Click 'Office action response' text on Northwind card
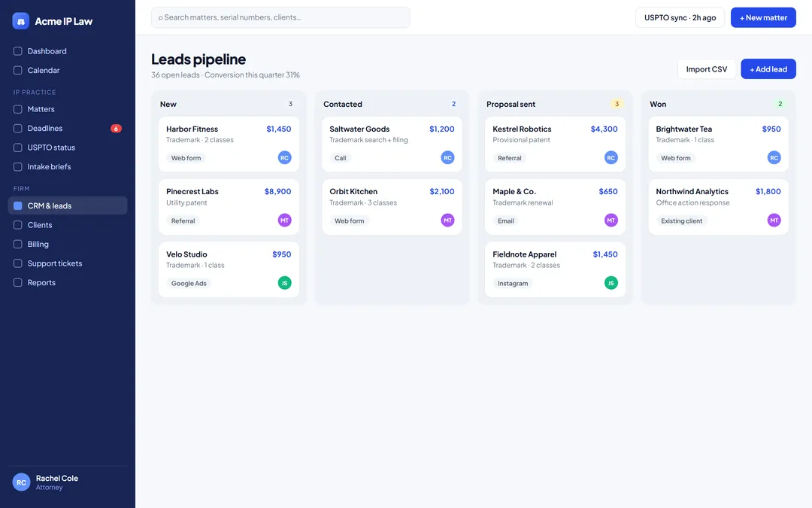This screenshot has width=812, height=508. (x=693, y=202)
